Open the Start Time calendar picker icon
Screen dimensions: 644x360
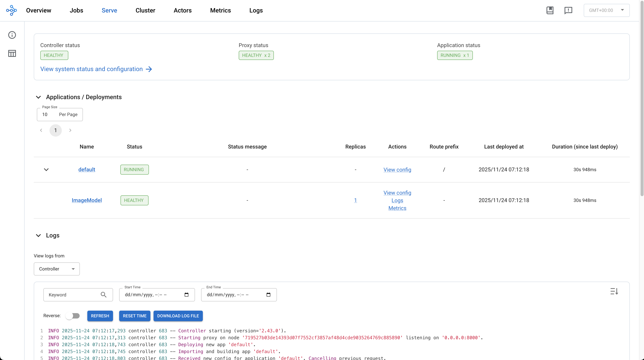point(187,295)
